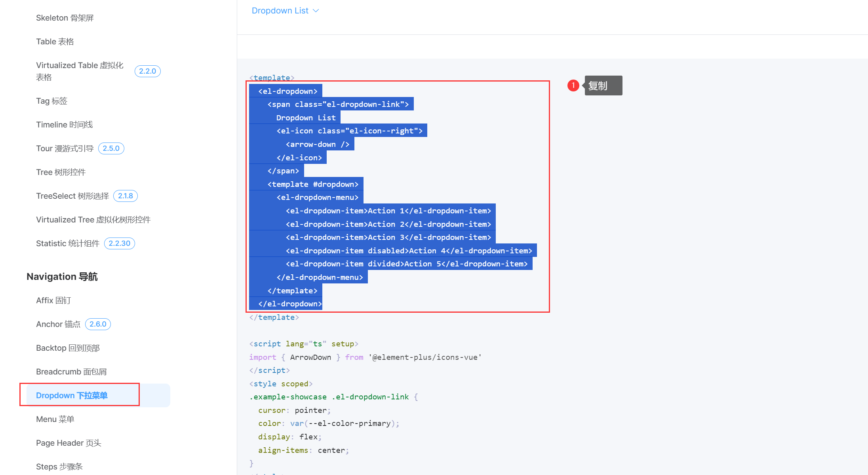
Task: Click the <template #dropdown> code line
Action: tap(313, 184)
